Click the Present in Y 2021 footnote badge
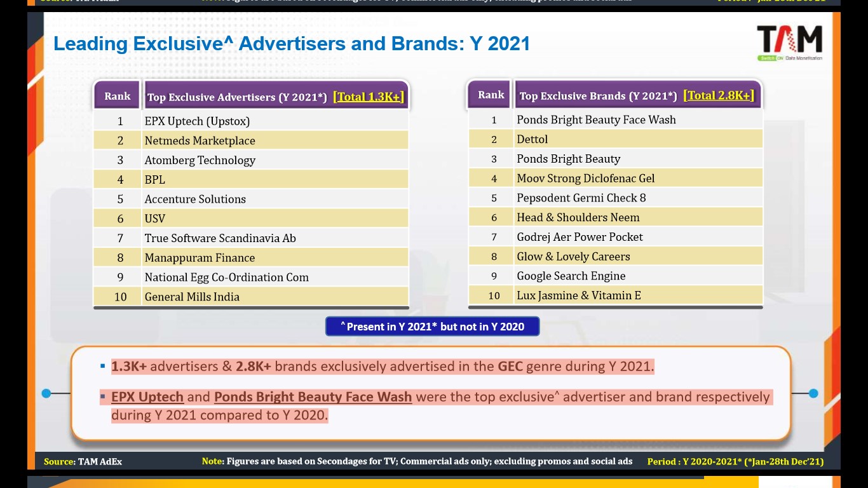The width and height of the screenshot is (868, 488). pos(432,327)
